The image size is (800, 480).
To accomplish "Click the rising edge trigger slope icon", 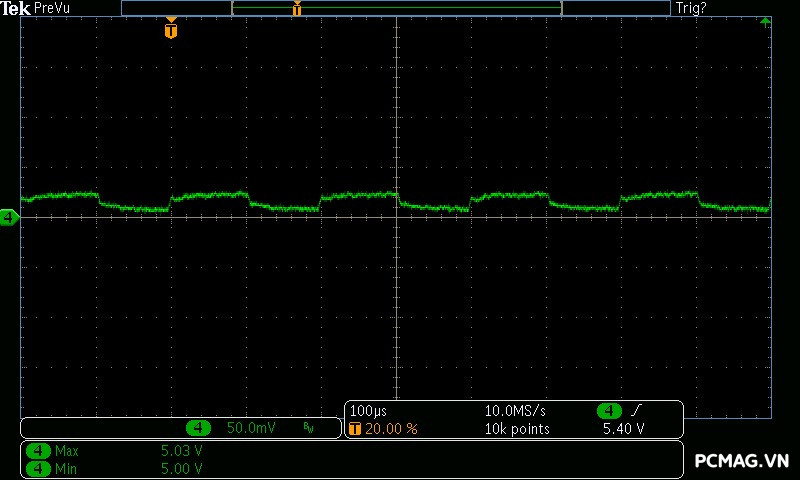I will coord(636,411).
